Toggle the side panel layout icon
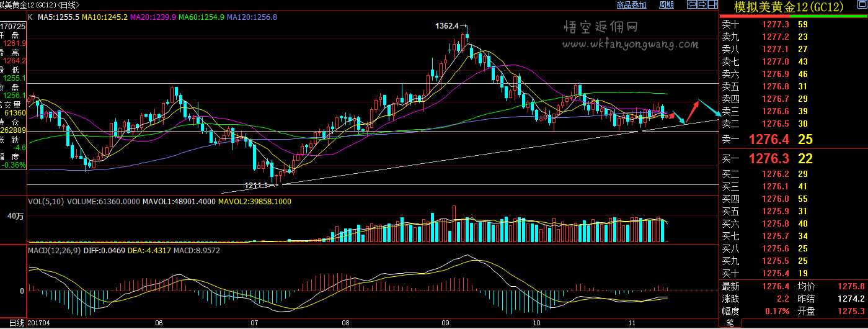The height and width of the screenshot is (329, 868). pos(713,5)
